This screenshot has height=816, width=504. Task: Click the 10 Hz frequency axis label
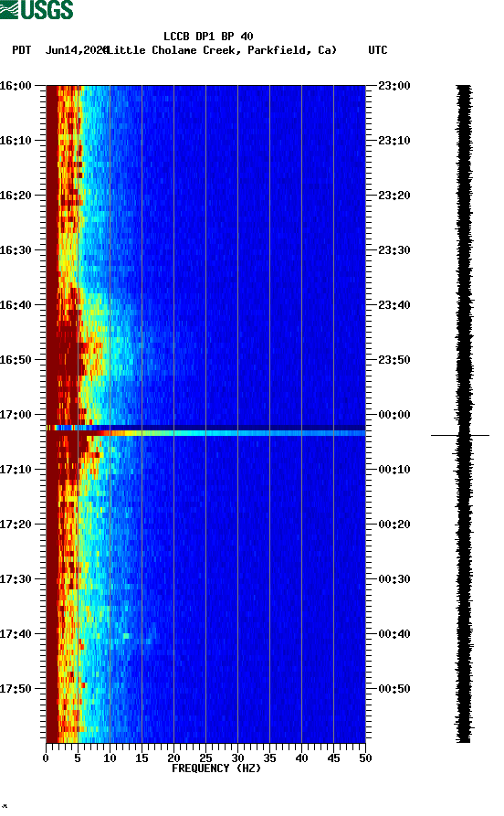tap(110, 758)
